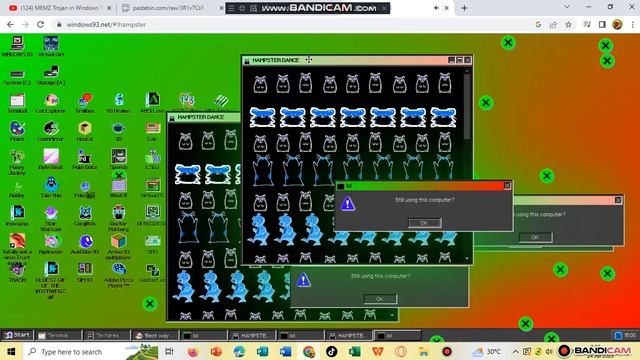Launch the Piskel desktop icon
This screenshot has width=640, height=360.
17,131
